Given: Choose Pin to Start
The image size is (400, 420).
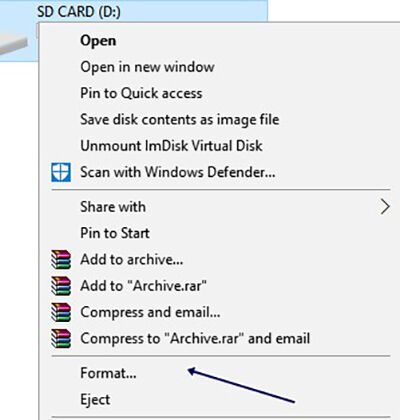Looking at the screenshot, I should pos(115,233).
